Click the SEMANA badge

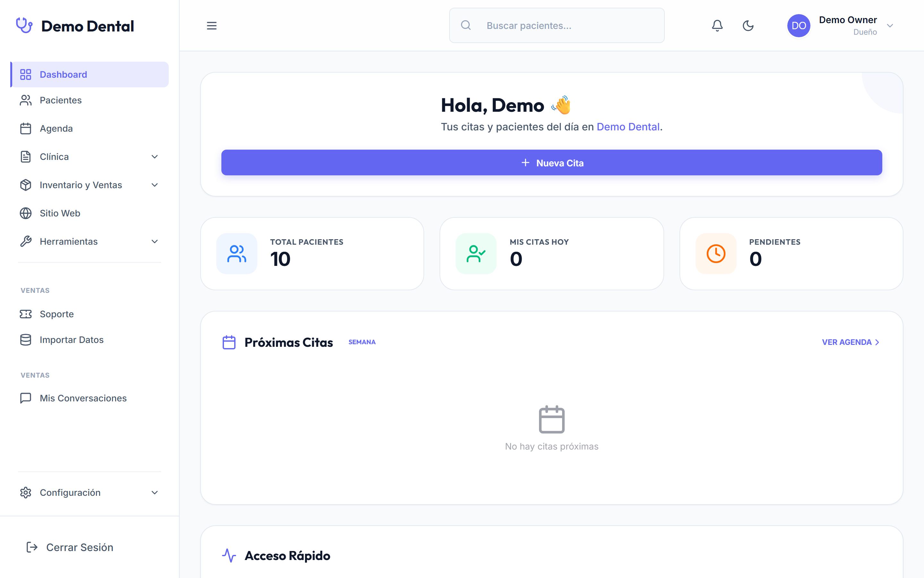(x=362, y=342)
